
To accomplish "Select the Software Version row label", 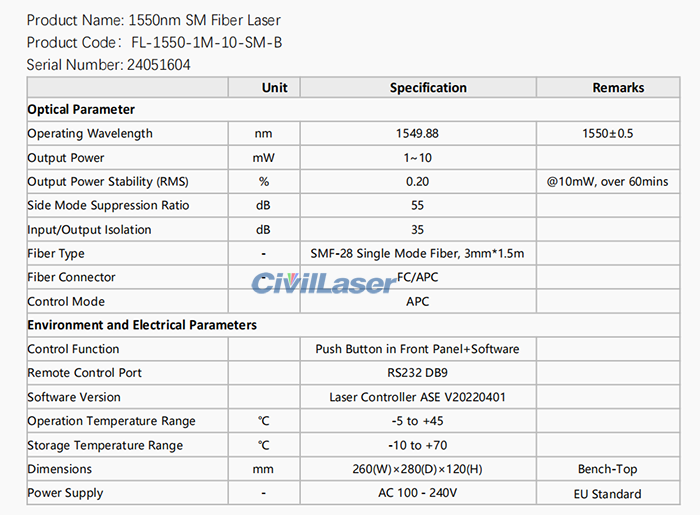I will click(x=74, y=397).
